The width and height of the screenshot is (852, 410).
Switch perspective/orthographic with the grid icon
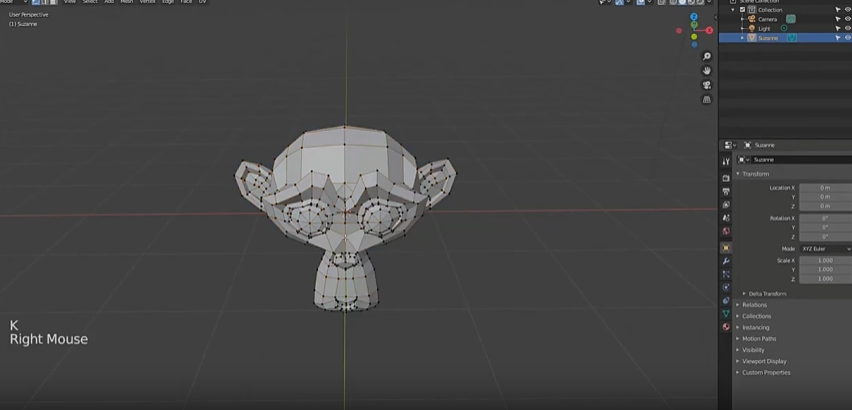click(707, 100)
